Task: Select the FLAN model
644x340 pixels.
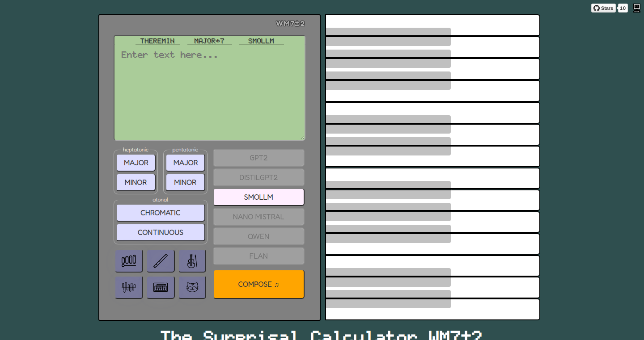Action: 258,256
